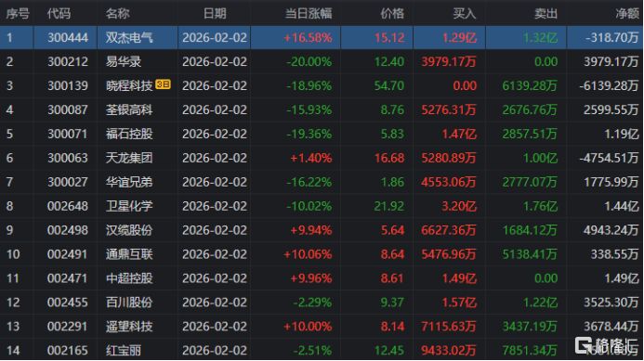
Task: Select stock name 中超控股
Action: [129, 278]
